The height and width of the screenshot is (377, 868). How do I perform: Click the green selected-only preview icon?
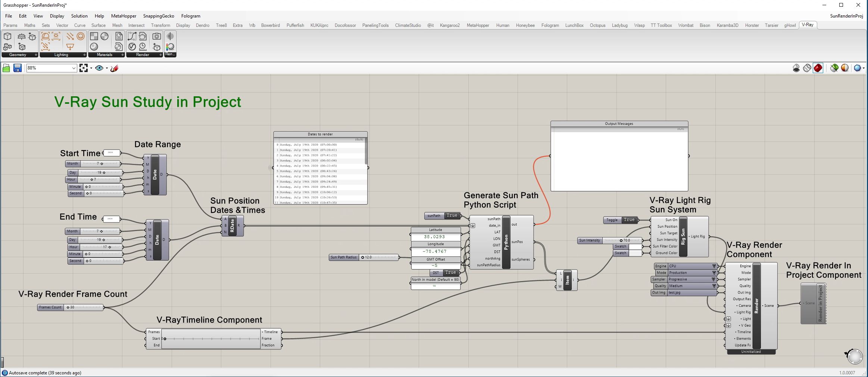click(834, 68)
